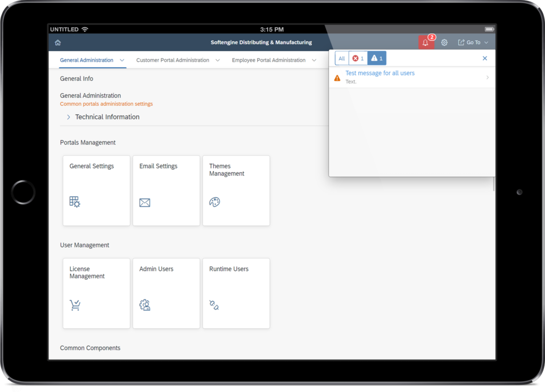The image size is (545, 392).
Task: Click the page vertical scrollbar
Action: 493,184
